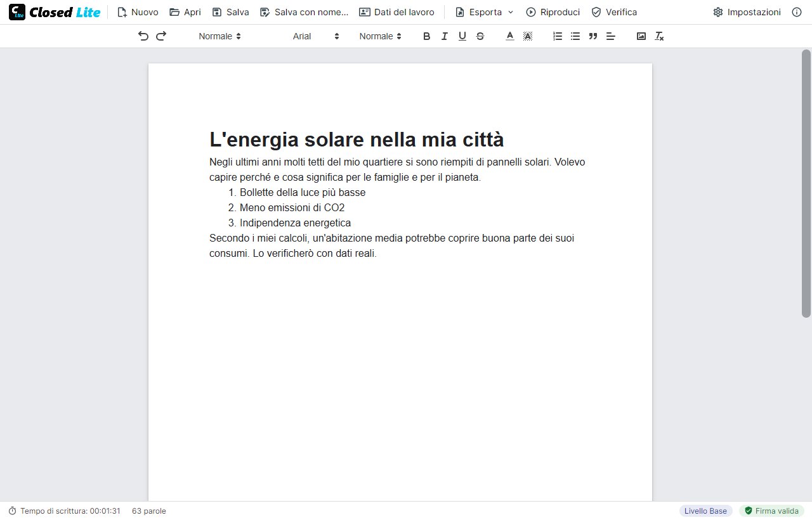The height and width of the screenshot is (520, 812).
Task: Toggle bold formatting
Action: coord(426,36)
